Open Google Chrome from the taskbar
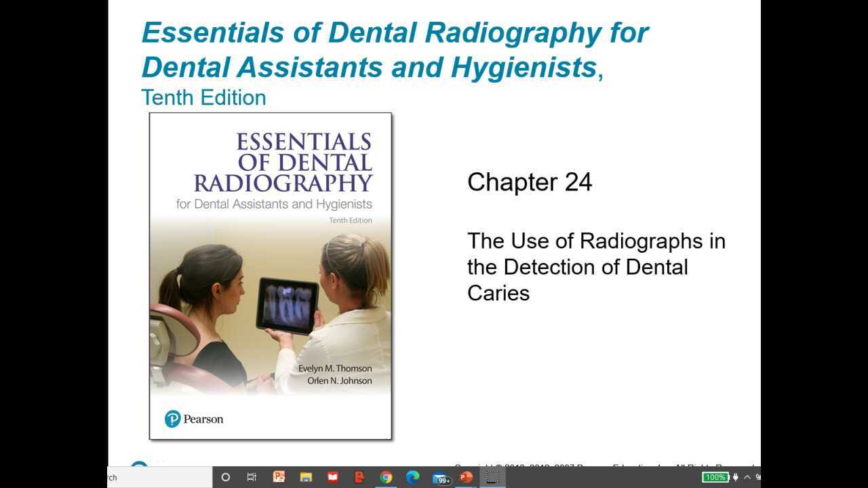This screenshot has width=868, height=488. coord(387,477)
